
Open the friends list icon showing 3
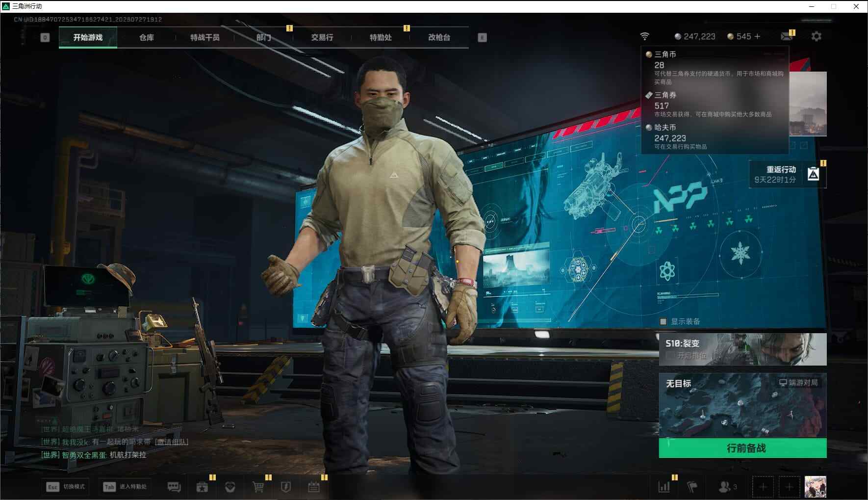(728, 487)
